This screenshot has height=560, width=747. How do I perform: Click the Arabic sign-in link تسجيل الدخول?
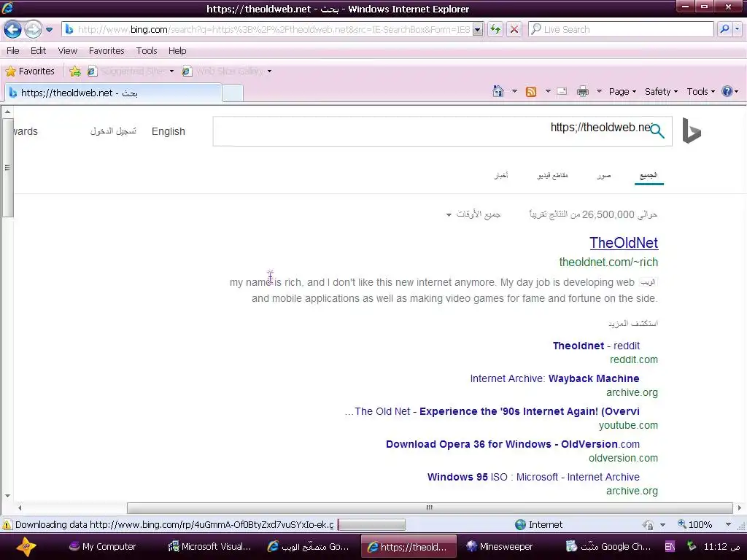[x=113, y=131]
